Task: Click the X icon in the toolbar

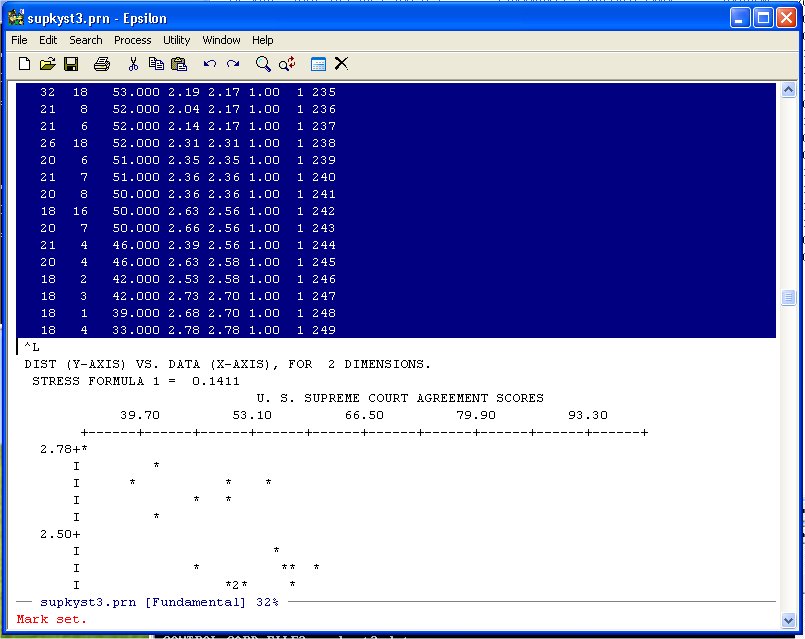Action: pos(341,64)
